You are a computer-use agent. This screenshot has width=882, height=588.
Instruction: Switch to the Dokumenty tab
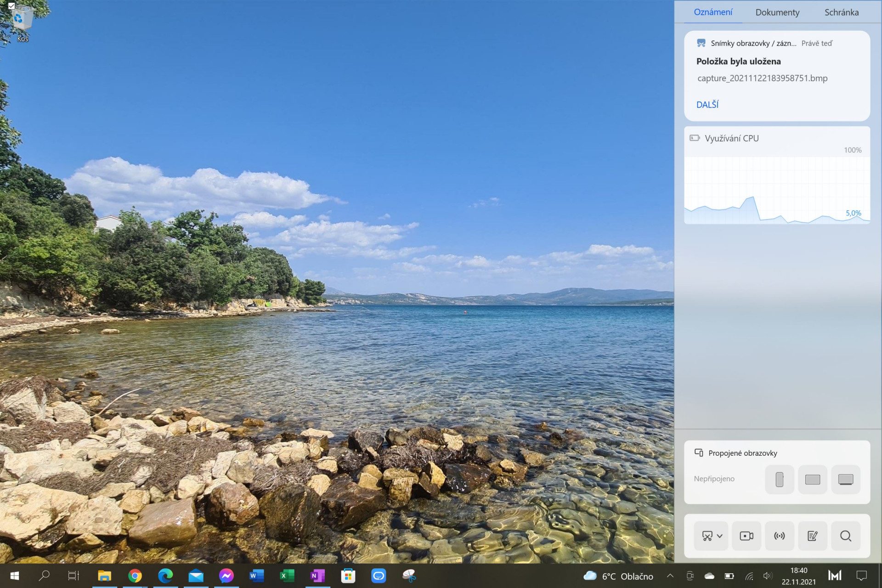(777, 12)
